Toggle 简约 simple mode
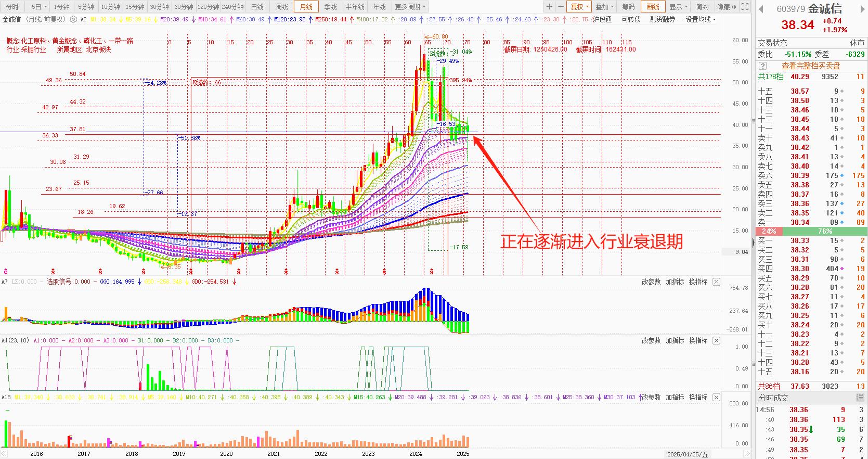Image resolution: width=868 pixels, height=459 pixels. tap(702, 7)
